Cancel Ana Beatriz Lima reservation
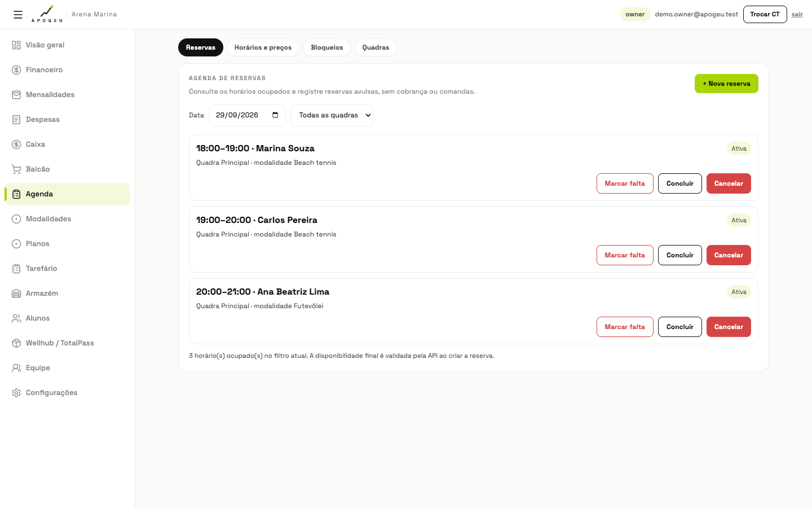812x508 pixels. (x=729, y=327)
